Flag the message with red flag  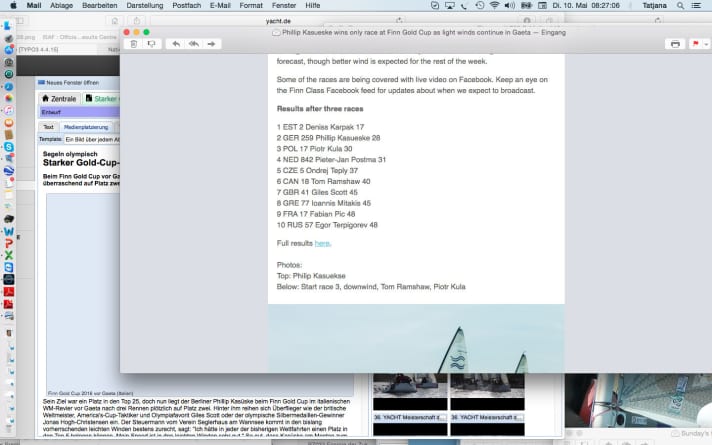coord(695,44)
